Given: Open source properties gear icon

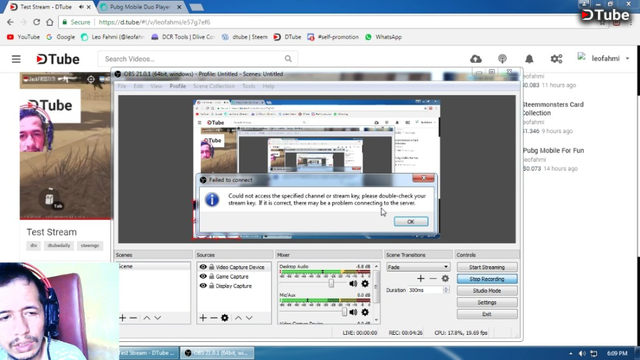Looking at the screenshot, I should [224, 318].
